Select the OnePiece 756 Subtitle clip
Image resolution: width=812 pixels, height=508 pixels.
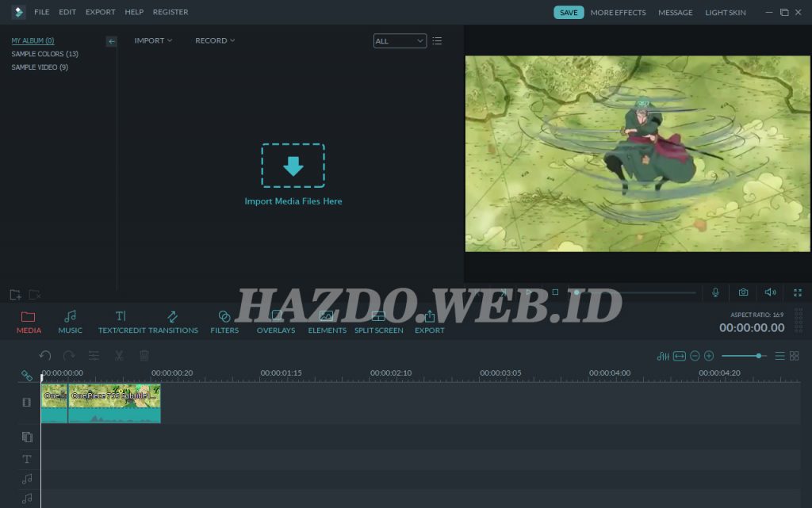click(x=114, y=403)
